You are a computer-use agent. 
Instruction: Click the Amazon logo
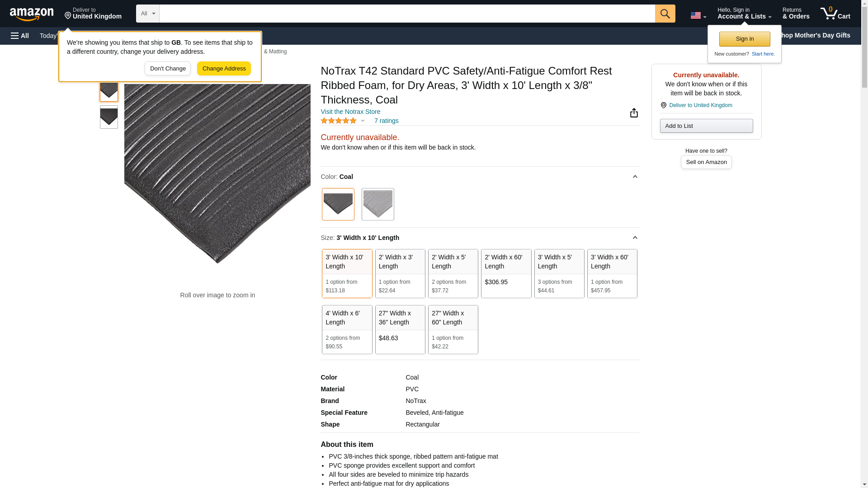(x=32, y=14)
